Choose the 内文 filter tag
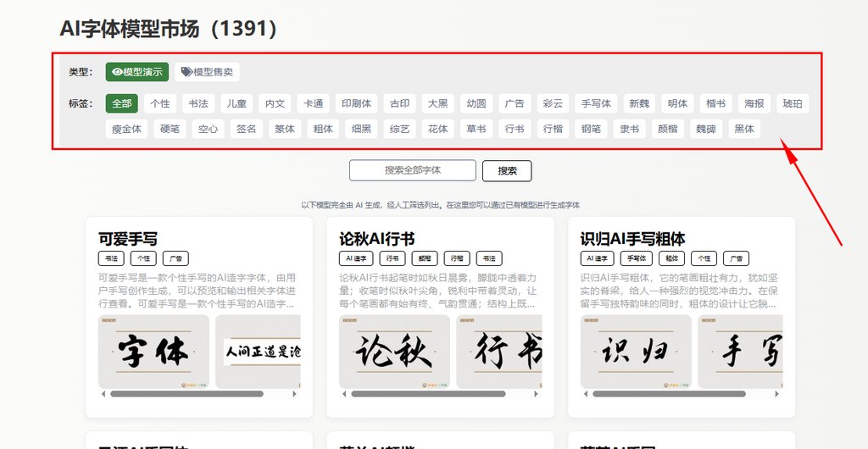 click(275, 103)
